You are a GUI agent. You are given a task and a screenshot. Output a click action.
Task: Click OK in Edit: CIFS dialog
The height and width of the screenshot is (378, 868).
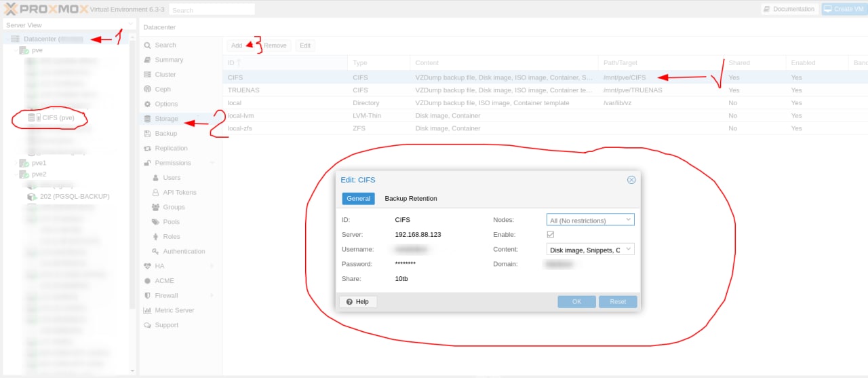click(576, 302)
